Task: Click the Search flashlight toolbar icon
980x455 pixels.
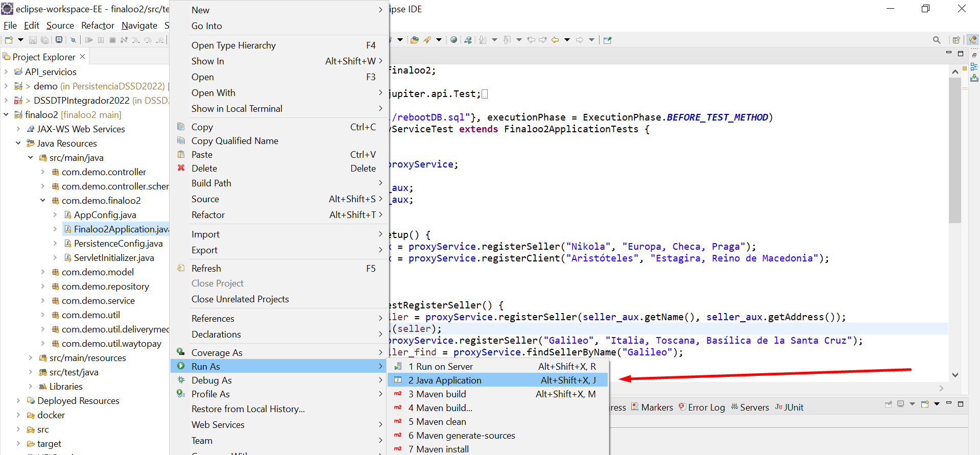Action: (x=427, y=40)
